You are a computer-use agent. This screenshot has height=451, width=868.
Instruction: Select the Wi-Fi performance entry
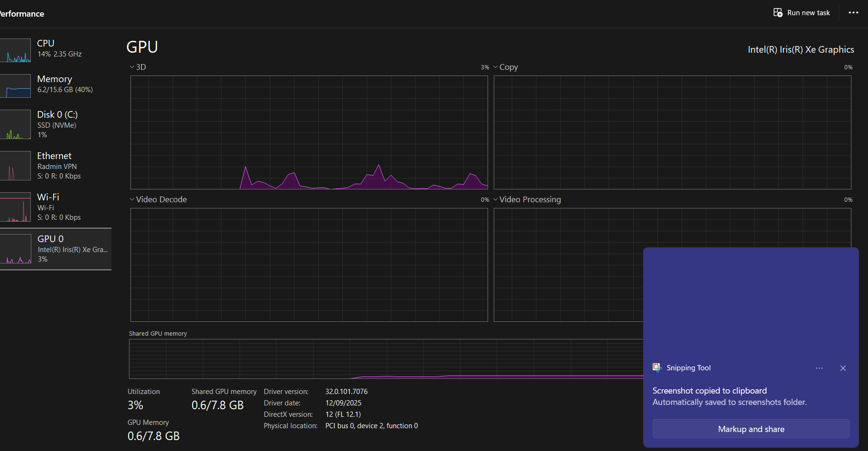pos(55,207)
